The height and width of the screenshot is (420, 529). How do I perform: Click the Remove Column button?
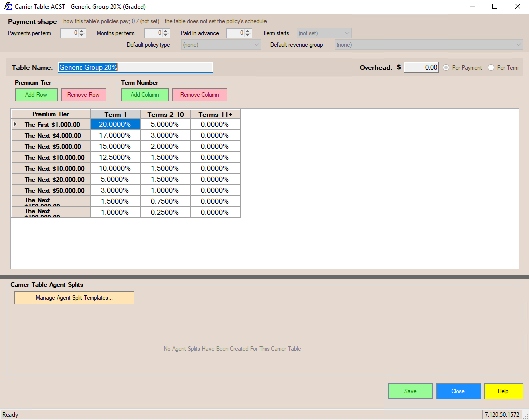(x=200, y=95)
